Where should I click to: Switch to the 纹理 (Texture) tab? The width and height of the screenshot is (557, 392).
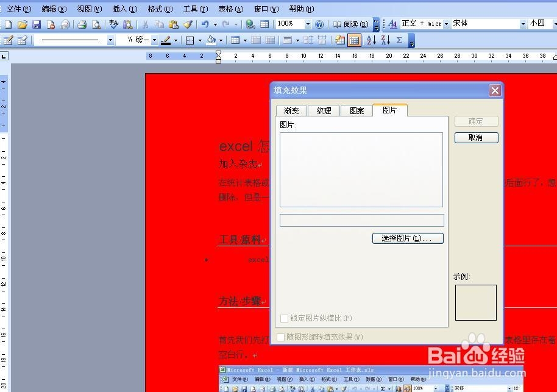point(324,110)
